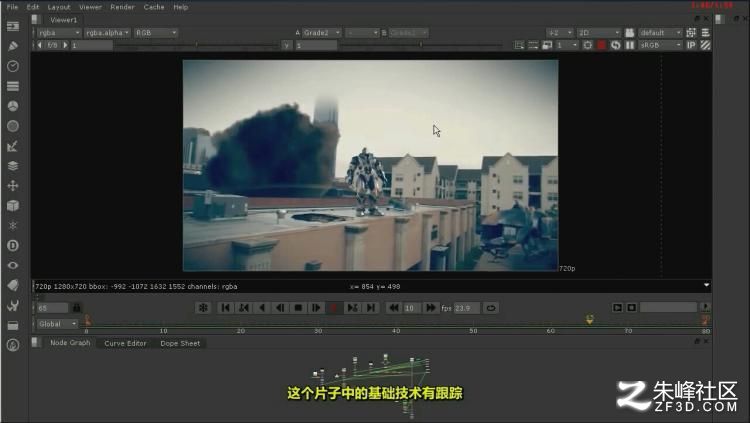Open the FurnaceCore plugins icon

13,345
